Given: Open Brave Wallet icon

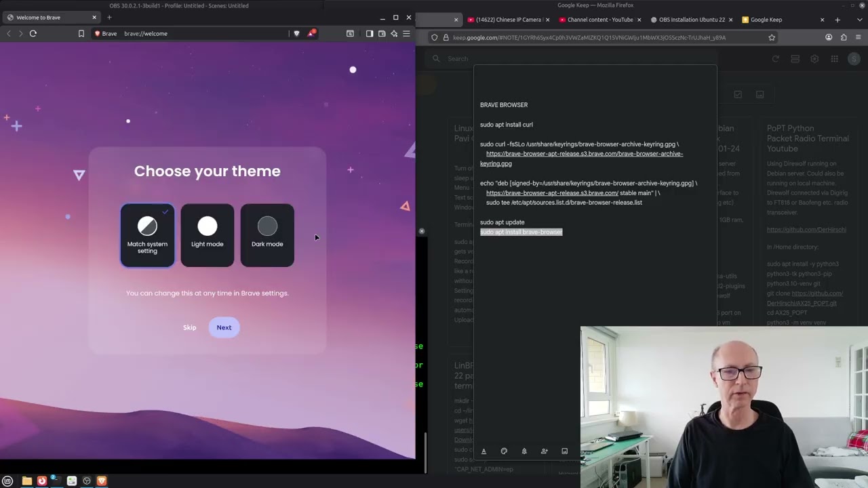Looking at the screenshot, I should [382, 33].
